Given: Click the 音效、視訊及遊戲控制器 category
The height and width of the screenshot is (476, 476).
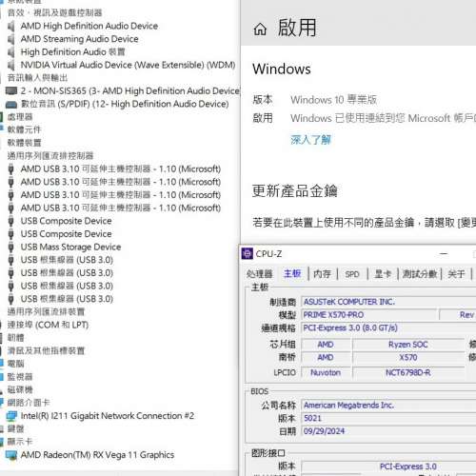Looking at the screenshot, I should pos(54,13).
